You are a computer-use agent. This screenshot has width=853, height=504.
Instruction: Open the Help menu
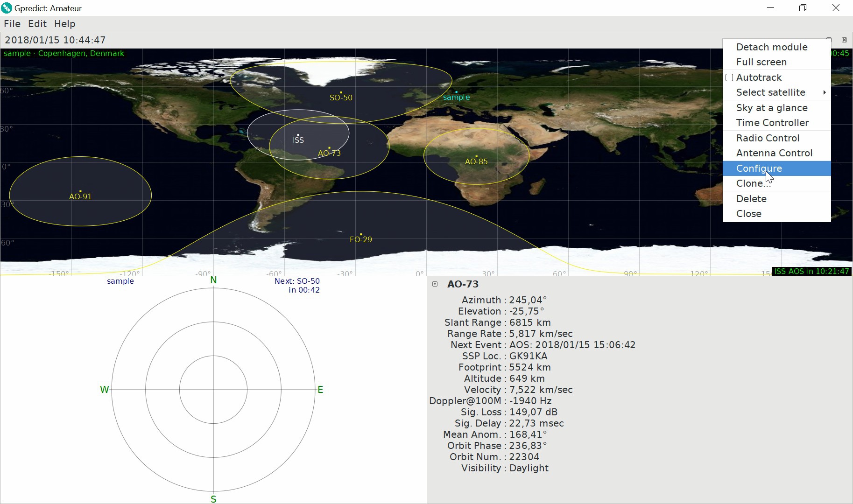[x=64, y=24]
